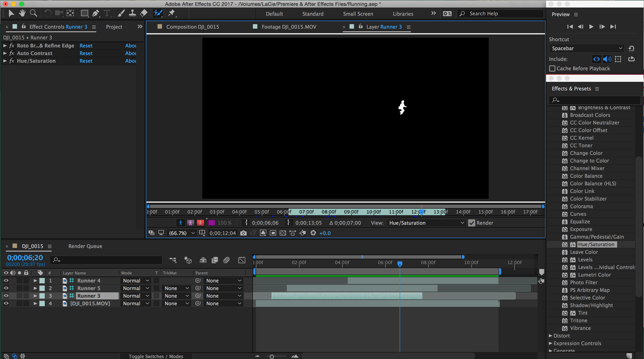Screen dimensions: 644x359
Task: Toggle transparency grid in viewer
Action: (282, 233)
